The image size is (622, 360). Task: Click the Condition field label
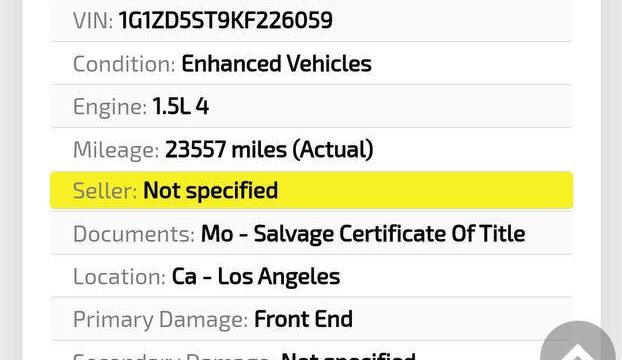pyautogui.click(x=124, y=63)
